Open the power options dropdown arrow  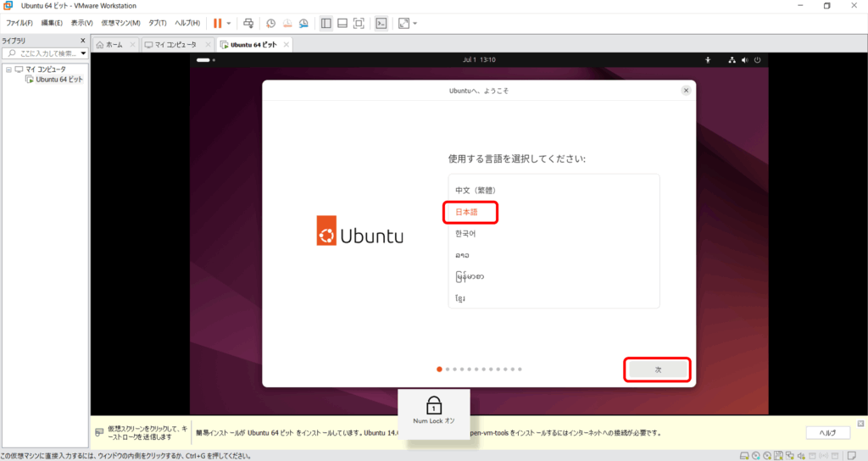(229, 23)
